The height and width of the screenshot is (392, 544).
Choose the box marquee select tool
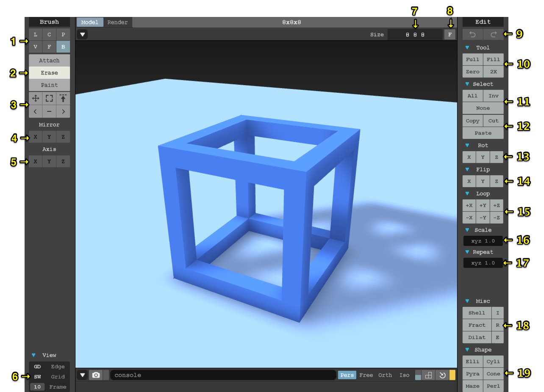pyautogui.click(x=49, y=99)
